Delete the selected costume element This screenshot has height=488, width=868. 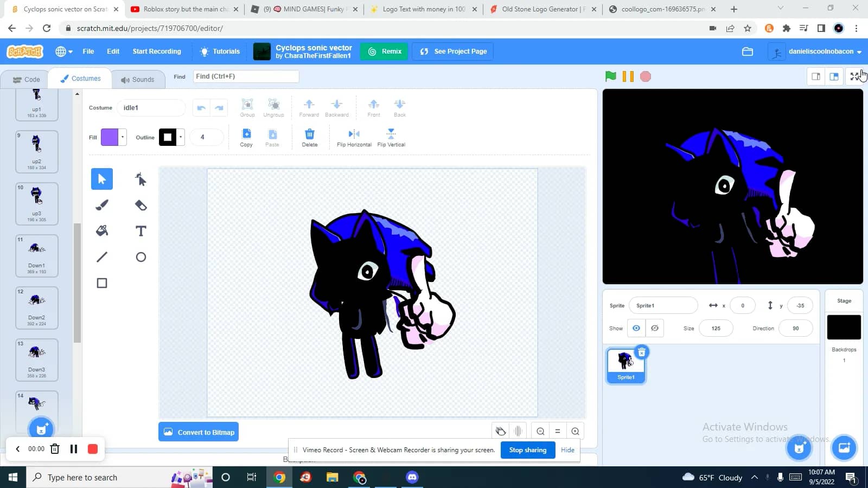[309, 137]
